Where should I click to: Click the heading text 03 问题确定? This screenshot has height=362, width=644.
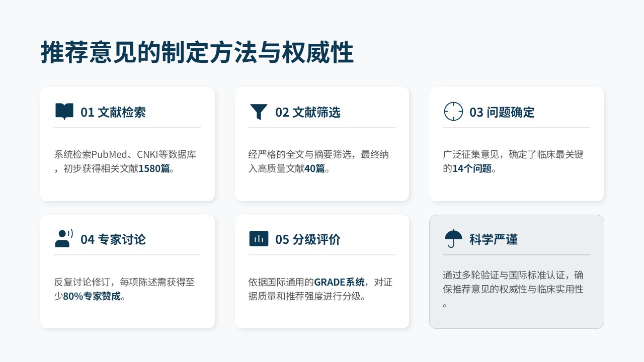[x=502, y=112]
